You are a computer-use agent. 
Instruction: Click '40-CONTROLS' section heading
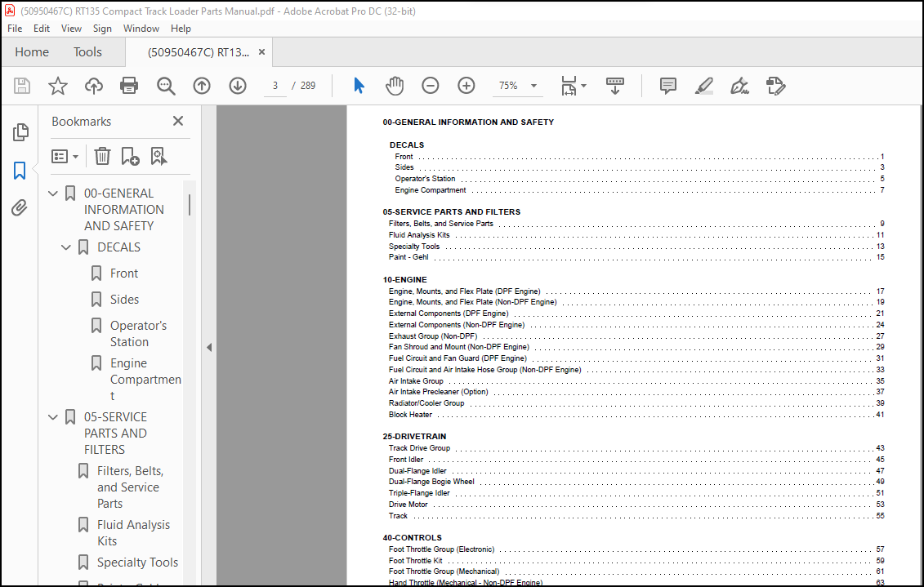coord(412,537)
